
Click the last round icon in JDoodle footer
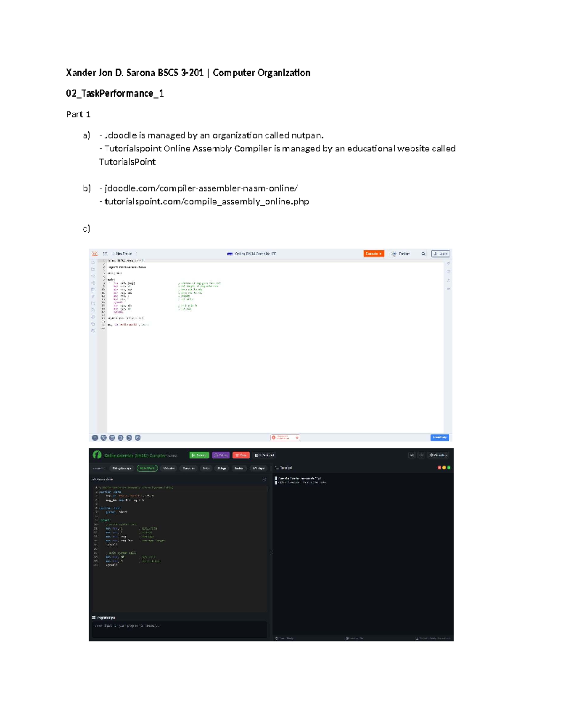[138, 438]
